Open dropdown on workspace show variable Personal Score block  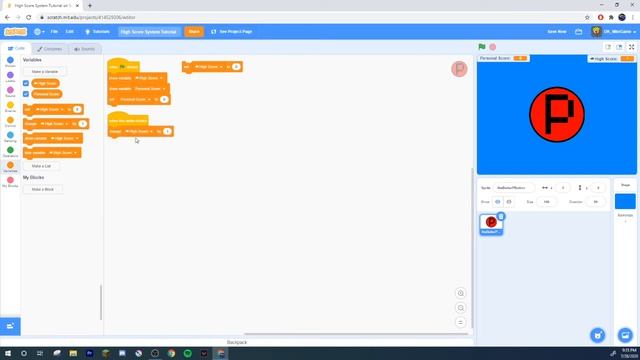point(150,89)
